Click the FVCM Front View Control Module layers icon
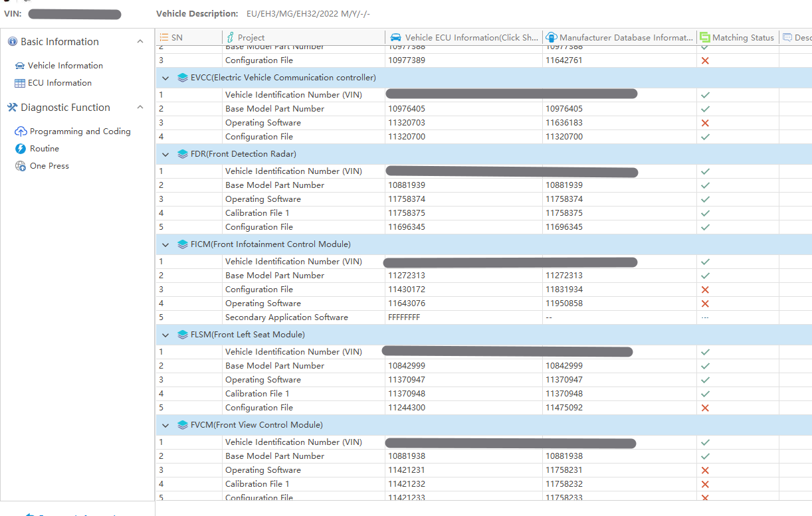Screen dimensions: 812x516 pos(183,425)
